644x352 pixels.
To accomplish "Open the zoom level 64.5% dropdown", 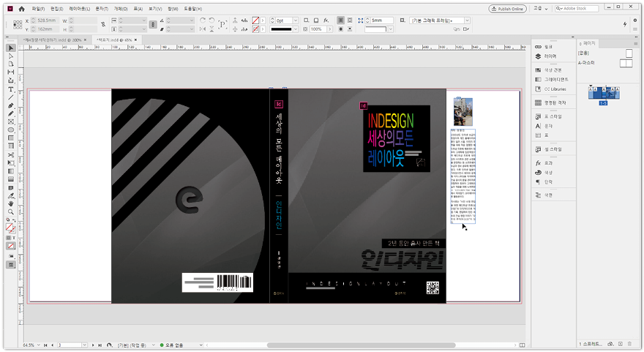I will tap(39, 345).
